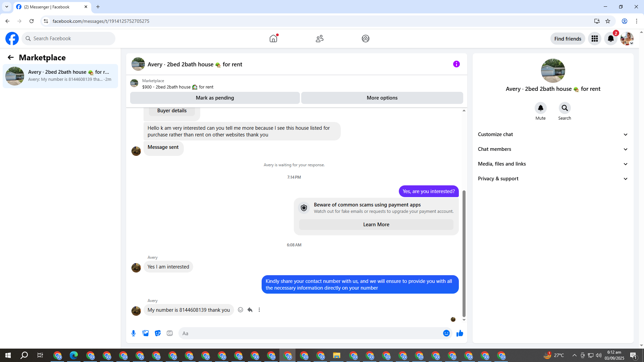Click the house thumbnail in right panel
The height and width of the screenshot is (362, 644).
pos(553,71)
